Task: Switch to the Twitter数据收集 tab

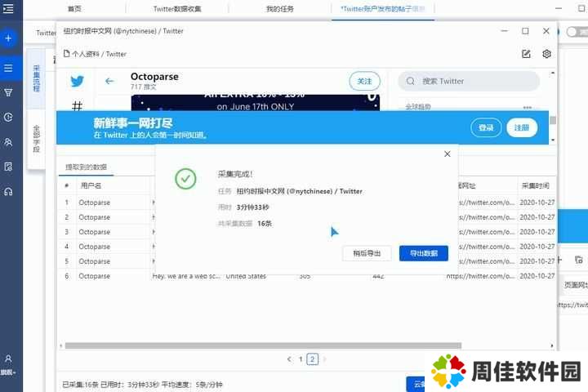Action: click(177, 9)
